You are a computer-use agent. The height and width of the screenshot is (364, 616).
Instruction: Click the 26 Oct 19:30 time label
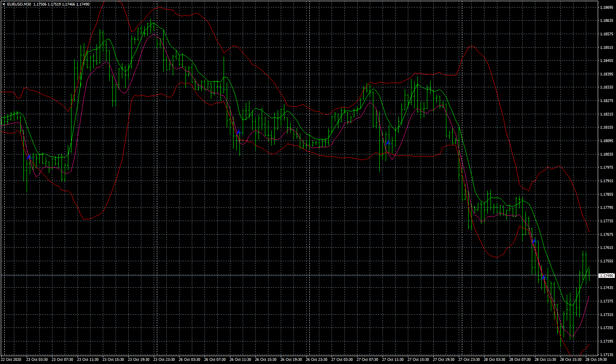tap(291, 360)
